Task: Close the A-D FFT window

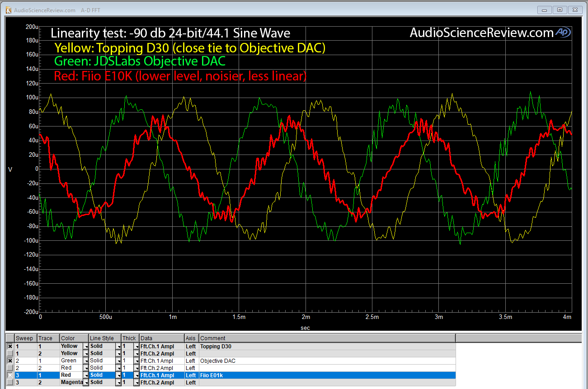Action: click(x=574, y=9)
